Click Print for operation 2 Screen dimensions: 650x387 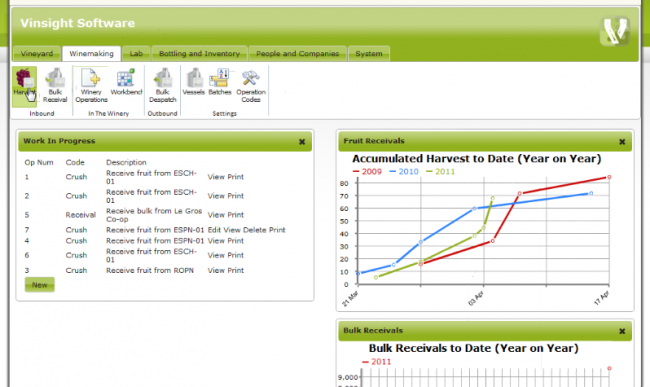pyautogui.click(x=235, y=196)
